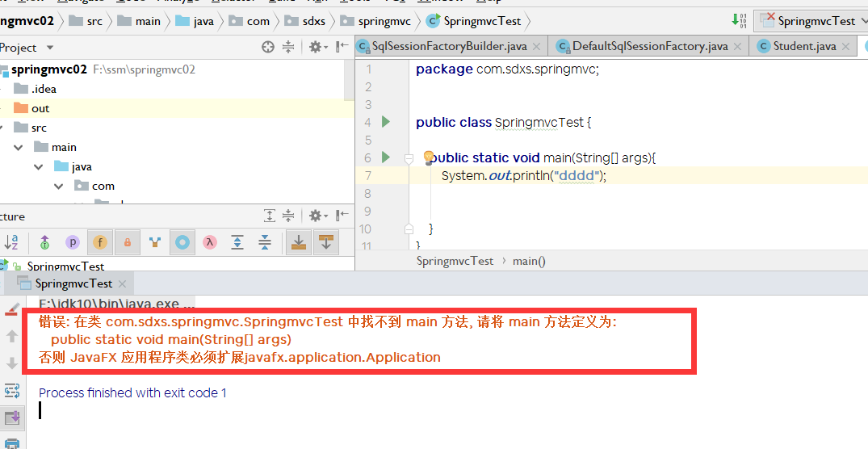The height and width of the screenshot is (449, 868).
Task: Click SpringmvcTest in editor breadcrumb
Action: click(x=455, y=261)
